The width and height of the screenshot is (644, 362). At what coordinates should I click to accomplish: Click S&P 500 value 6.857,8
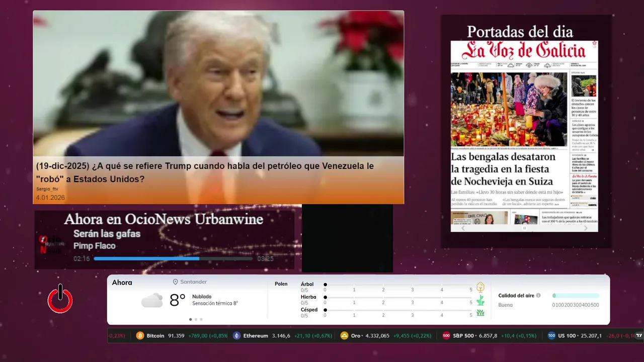tap(488, 336)
